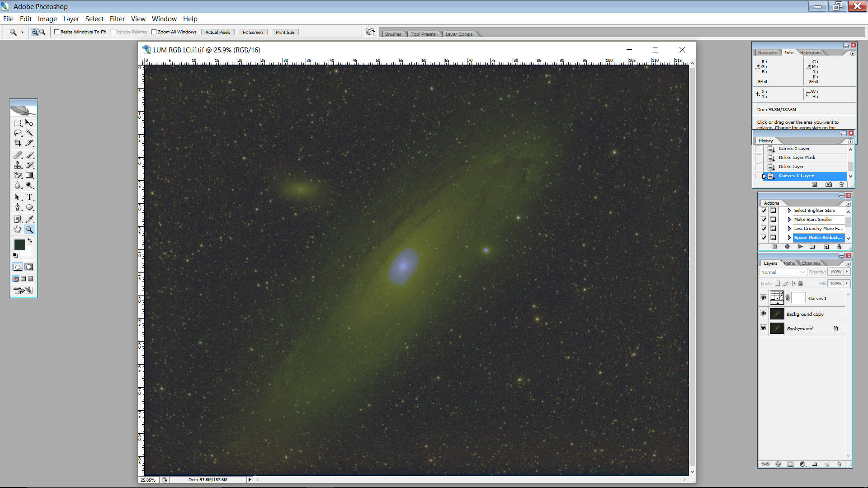Select the Lasso tool
Viewport: 868px width, 488px height.
point(18,133)
